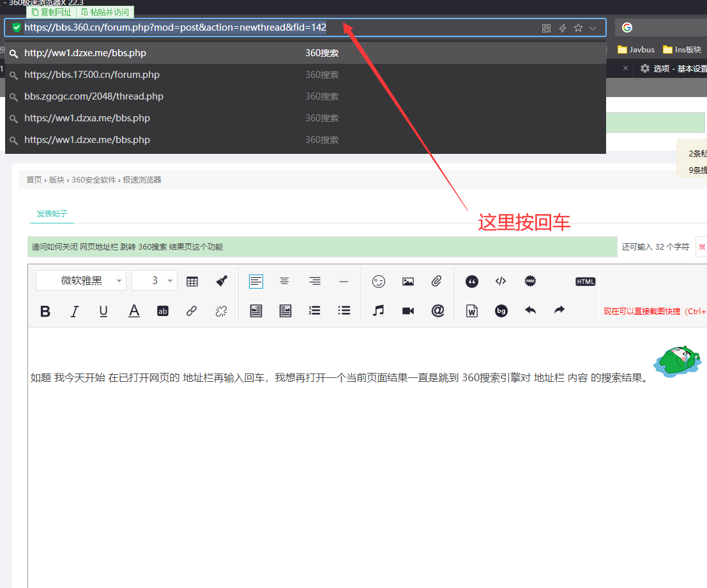Click the clear formatting brush icon
The height and width of the screenshot is (588, 707).
click(x=222, y=281)
